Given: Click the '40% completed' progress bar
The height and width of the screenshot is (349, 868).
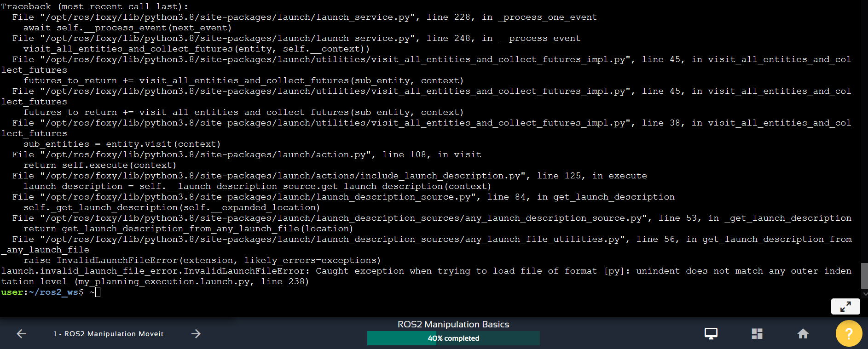Looking at the screenshot, I should [453, 338].
